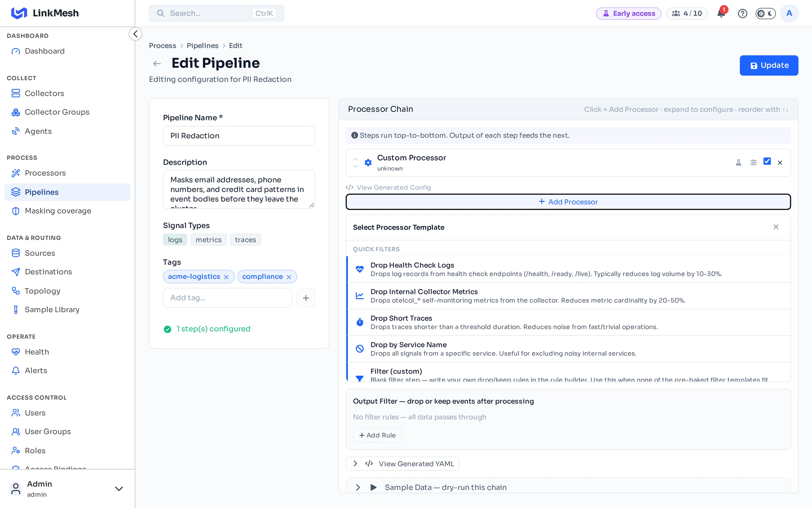The height and width of the screenshot is (508, 812).
Task: Click Add Rule in Output Filter
Action: 377,435
